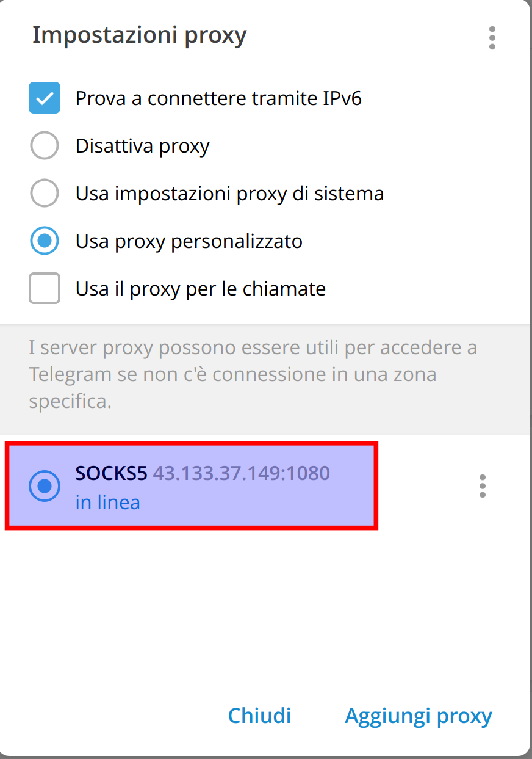Screen dimensions: 532x759
Task: Click the Impostazioni proxy dialog title
Action: [139, 35]
